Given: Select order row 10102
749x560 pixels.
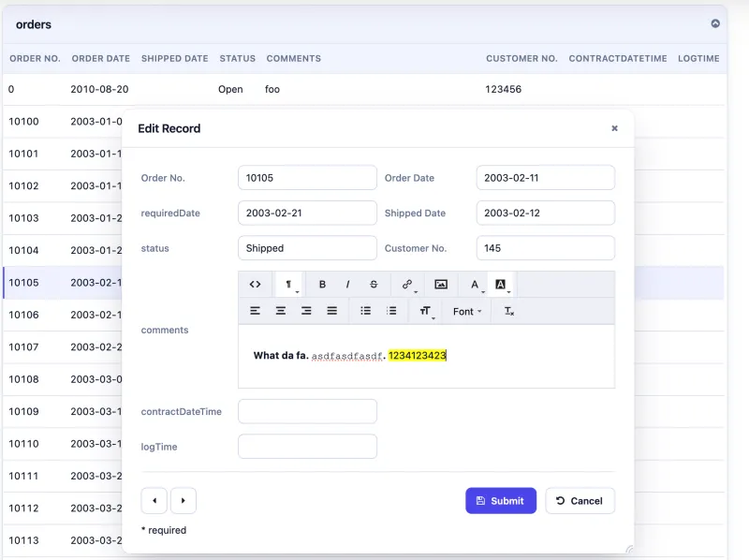Looking at the screenshot, I should 63,185.
